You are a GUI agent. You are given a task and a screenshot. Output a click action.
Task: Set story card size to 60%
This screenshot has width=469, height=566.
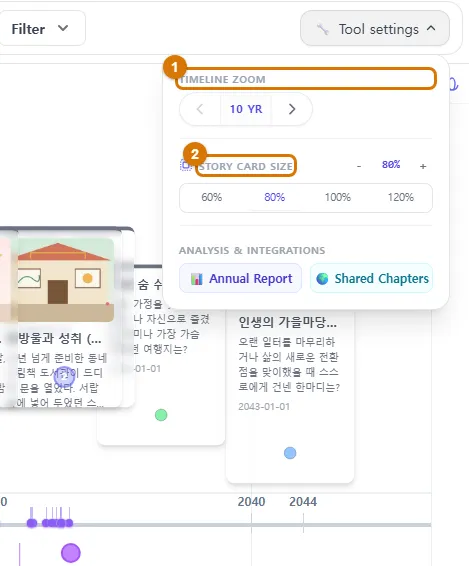(x=212, y=197)
